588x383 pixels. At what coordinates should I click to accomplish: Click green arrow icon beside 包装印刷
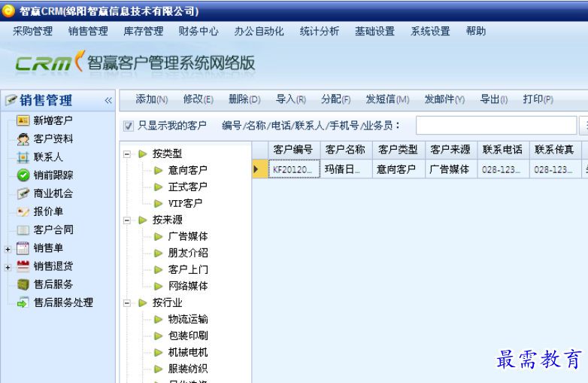(158, 336)
